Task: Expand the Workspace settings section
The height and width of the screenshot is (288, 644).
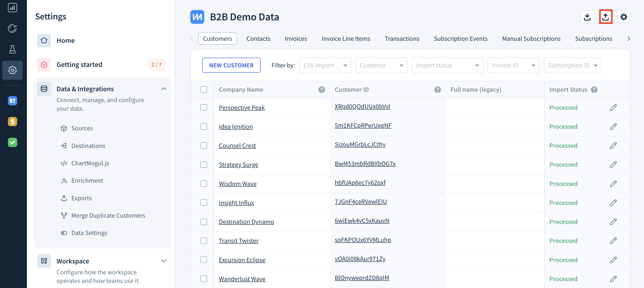Action: click(x=163, y=261)
